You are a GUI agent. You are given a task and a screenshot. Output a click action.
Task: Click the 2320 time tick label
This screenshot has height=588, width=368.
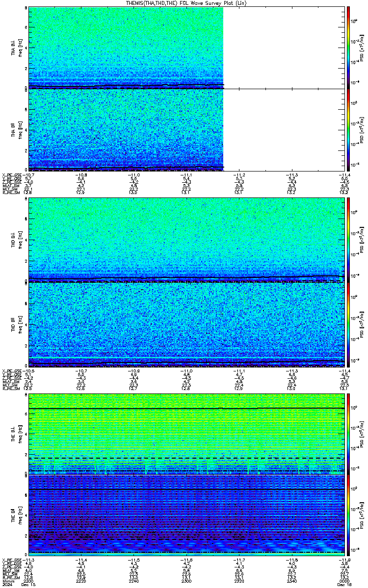tap(239, 581)
